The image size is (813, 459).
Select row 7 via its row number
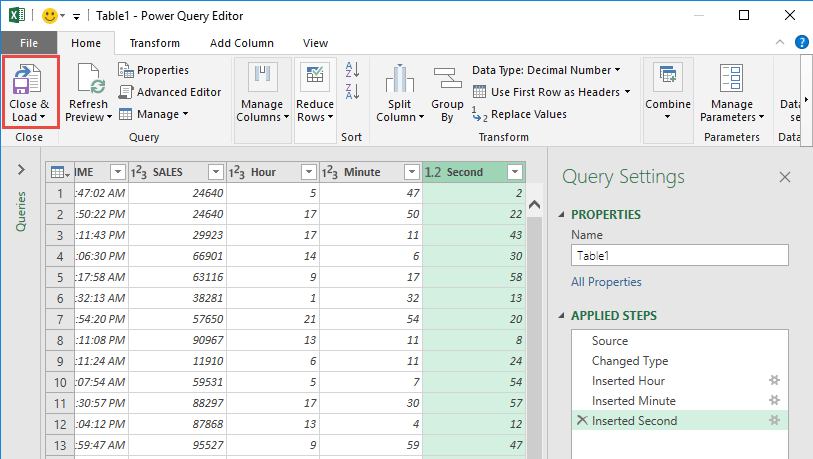click(60, 319)
